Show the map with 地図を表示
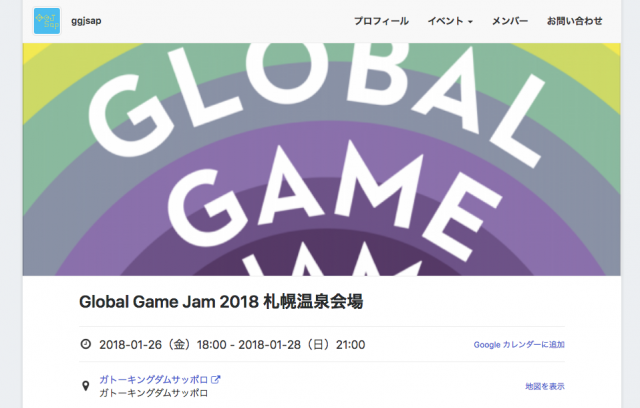This screenshot has width=640, height=408. tap(545, 386)
